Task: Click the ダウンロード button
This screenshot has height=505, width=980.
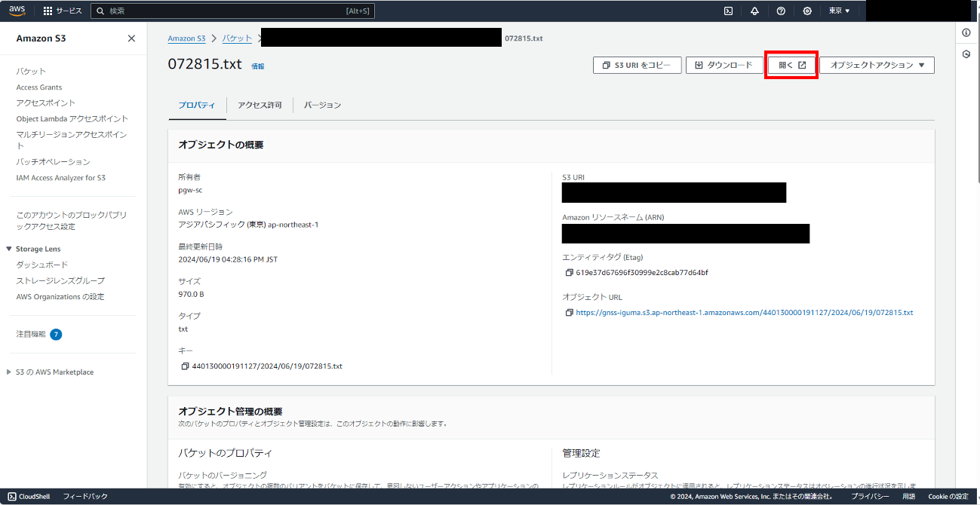Action: click(723, 66)
